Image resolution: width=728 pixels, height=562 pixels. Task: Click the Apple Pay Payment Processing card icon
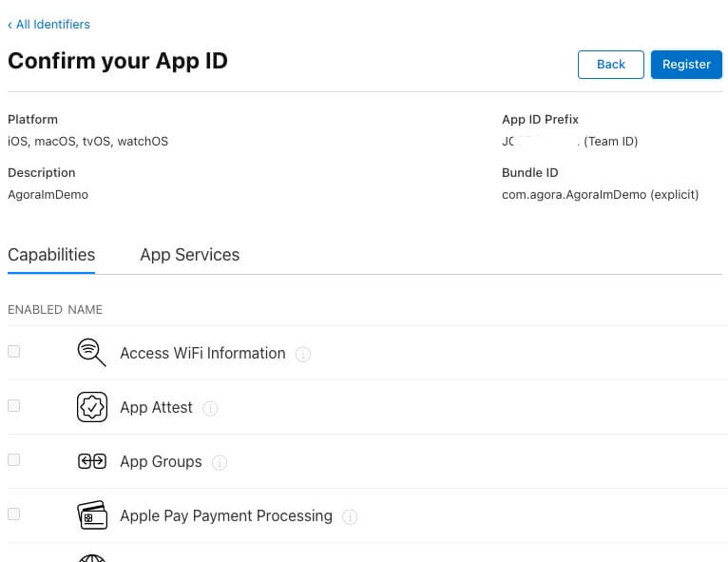[x=91, y=515]
